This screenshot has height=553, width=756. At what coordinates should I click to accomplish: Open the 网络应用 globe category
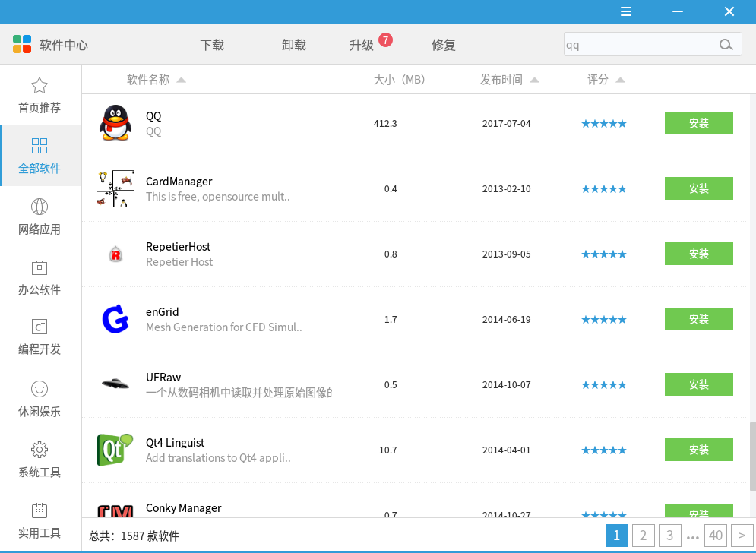(x=40, y=216)
